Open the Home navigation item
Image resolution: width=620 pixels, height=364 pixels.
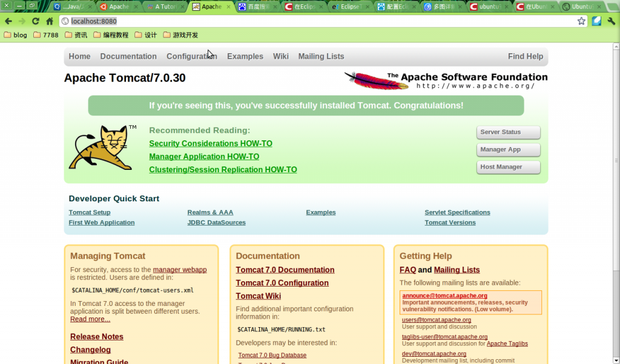(79, 56)
